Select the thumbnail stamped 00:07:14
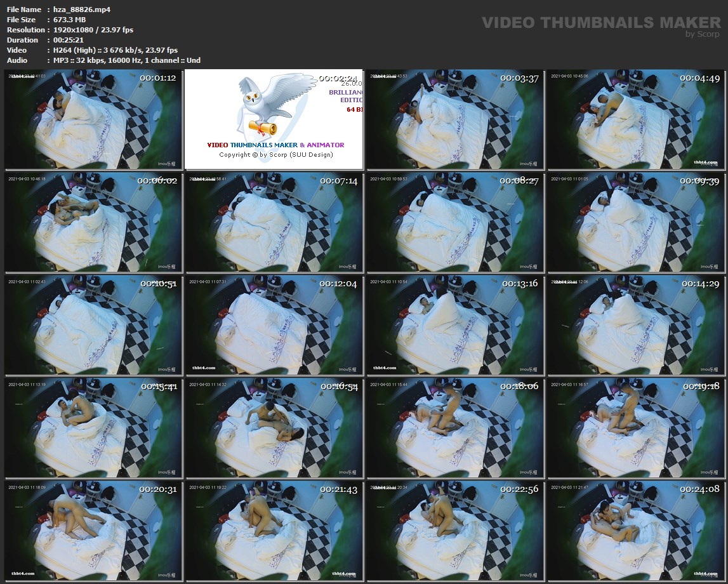This screenshot has height=584, width=728. tap(274, 223)
